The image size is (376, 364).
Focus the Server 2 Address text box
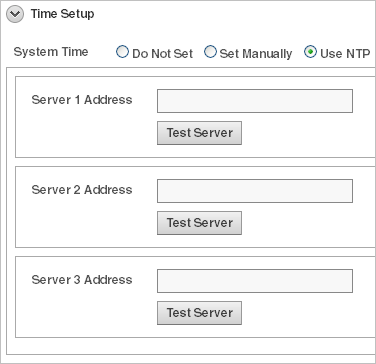click(x=255, y=191)
